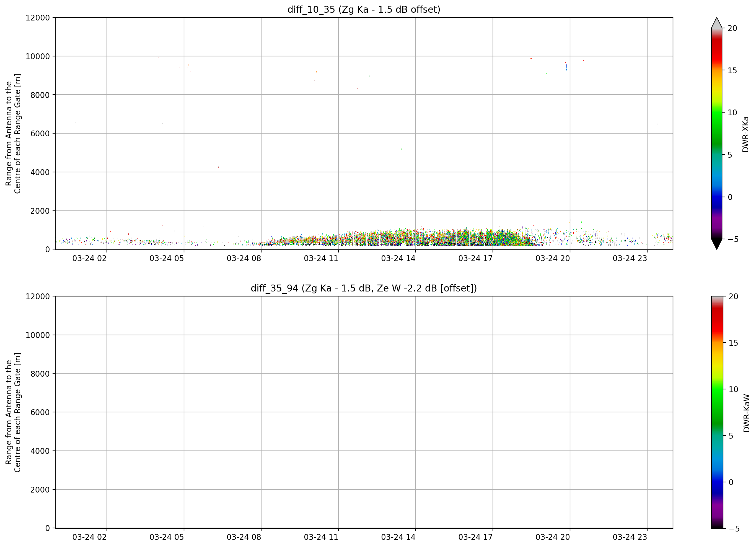This screenshot has height=547, width=756.
Task: Click the '03-24 02' x-tick under diff_10_35 plot
Action: (89, 258)
